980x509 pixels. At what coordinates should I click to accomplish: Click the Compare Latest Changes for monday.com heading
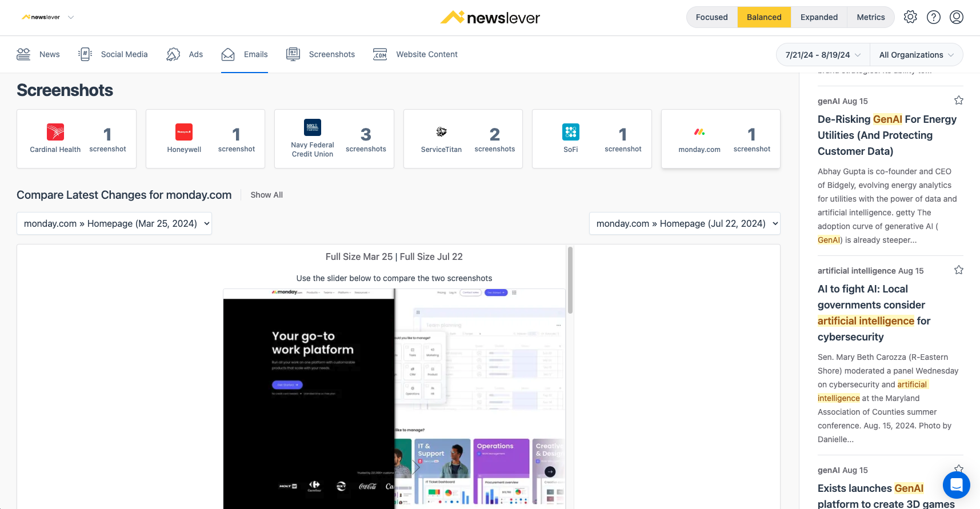[124, 195]
